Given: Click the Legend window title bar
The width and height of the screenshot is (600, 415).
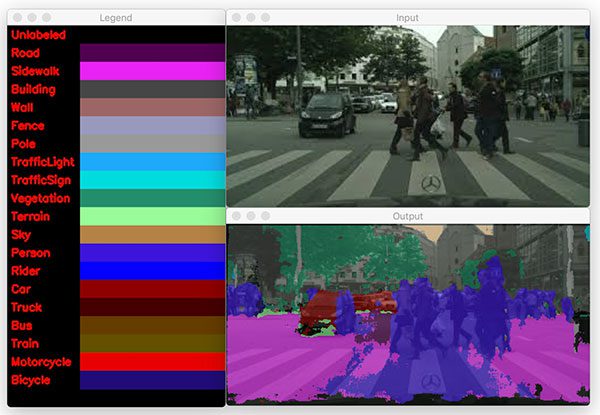Looking at the screenshot, I should [116, 18].
